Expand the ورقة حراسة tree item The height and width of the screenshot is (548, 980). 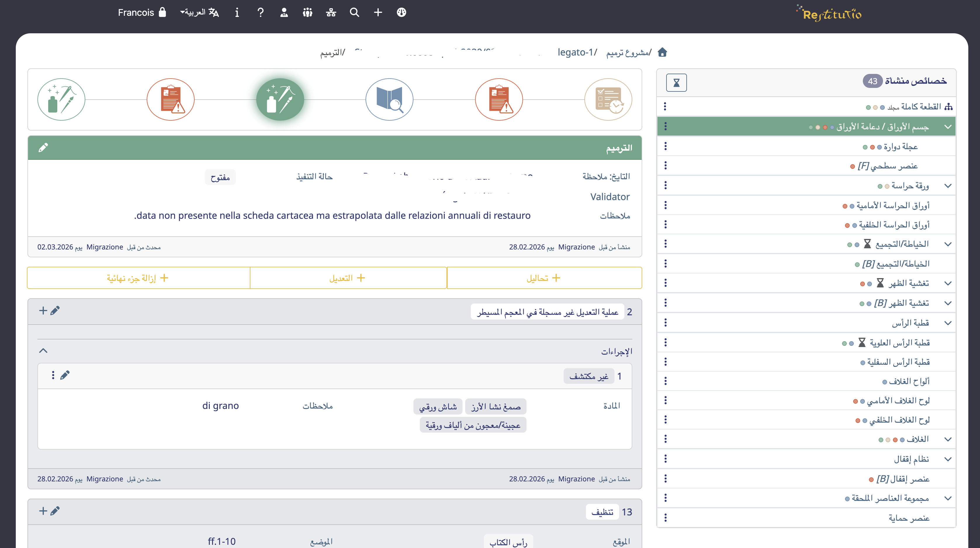[x=948, y=185]
